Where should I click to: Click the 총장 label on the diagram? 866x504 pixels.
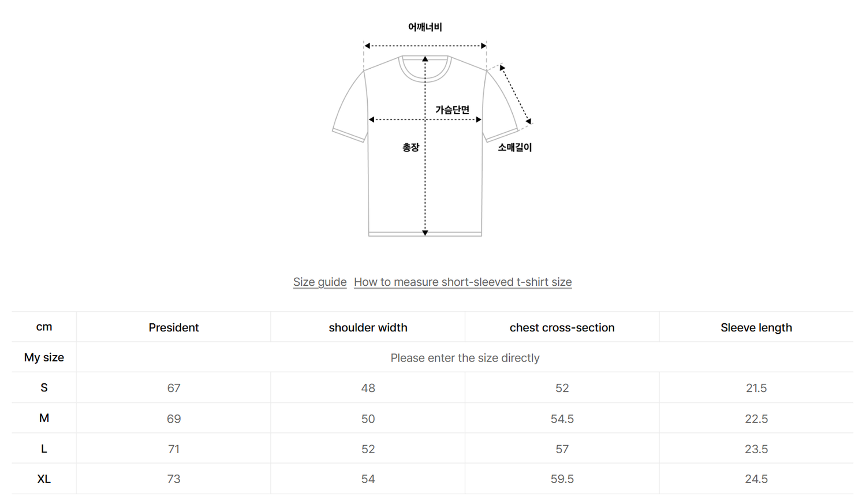click(410, 148)
